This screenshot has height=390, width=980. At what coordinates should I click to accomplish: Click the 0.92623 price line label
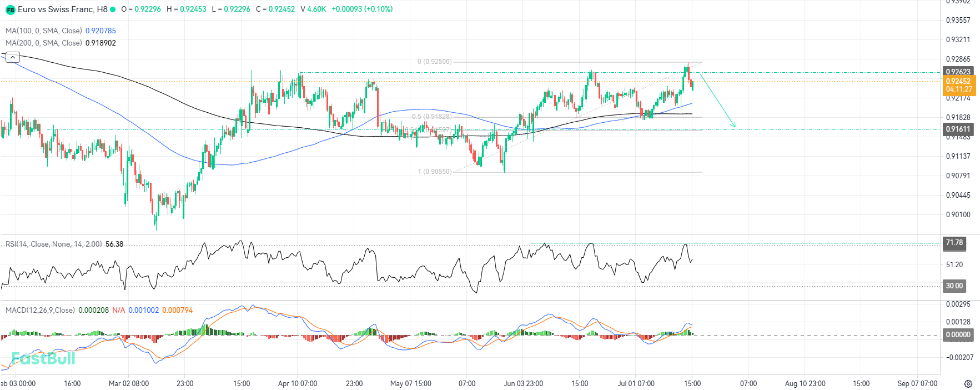(x=958, y=72)
